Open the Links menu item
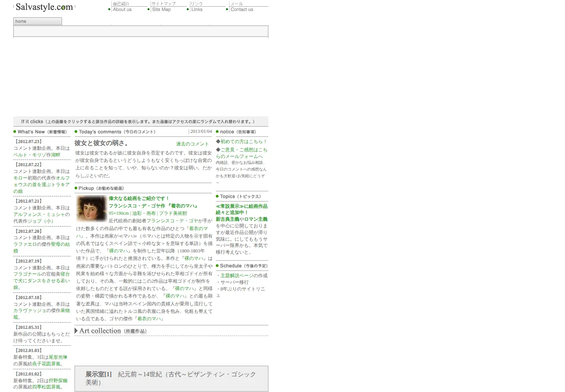The image size is (565, 392). point(197,9)
